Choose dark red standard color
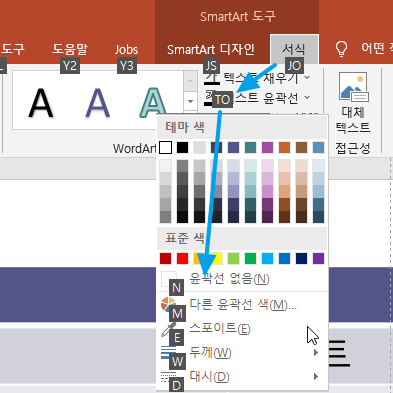Image resolution: width=393 pixels, height=393 pixels. pyautogui.click(x=166, y=258)
